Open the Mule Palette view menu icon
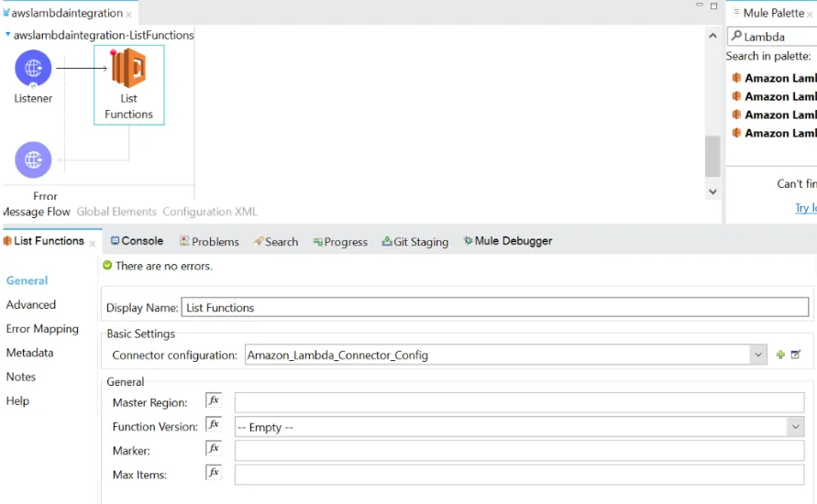This screenshot has height=504, width=817. [x=736, y=11]
